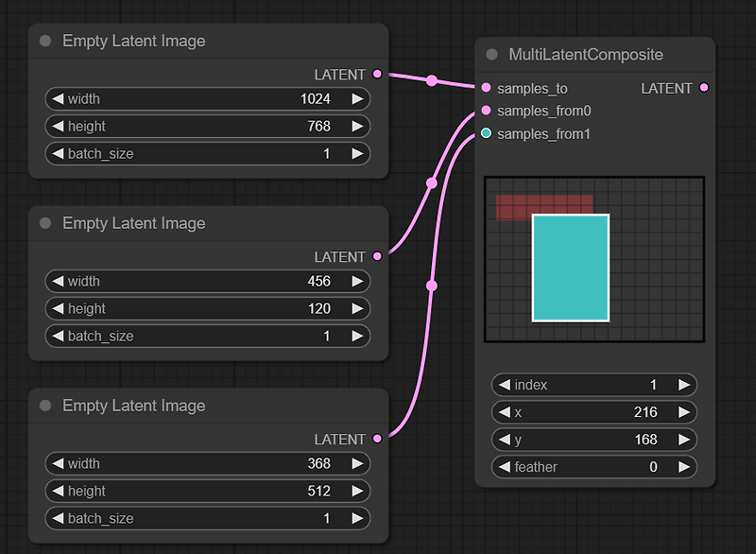Collapse the MultiLatentComposite node using its dot
The image size is (756, 554).
491,55
